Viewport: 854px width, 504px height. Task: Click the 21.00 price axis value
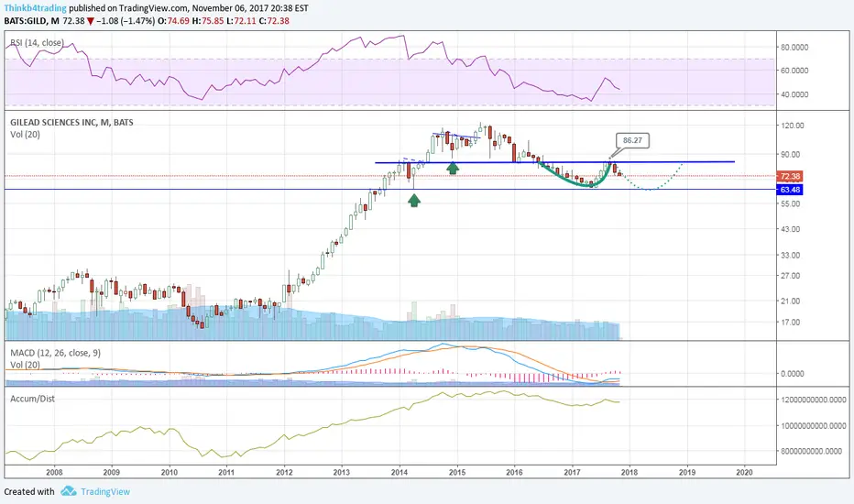click(790, 301)
